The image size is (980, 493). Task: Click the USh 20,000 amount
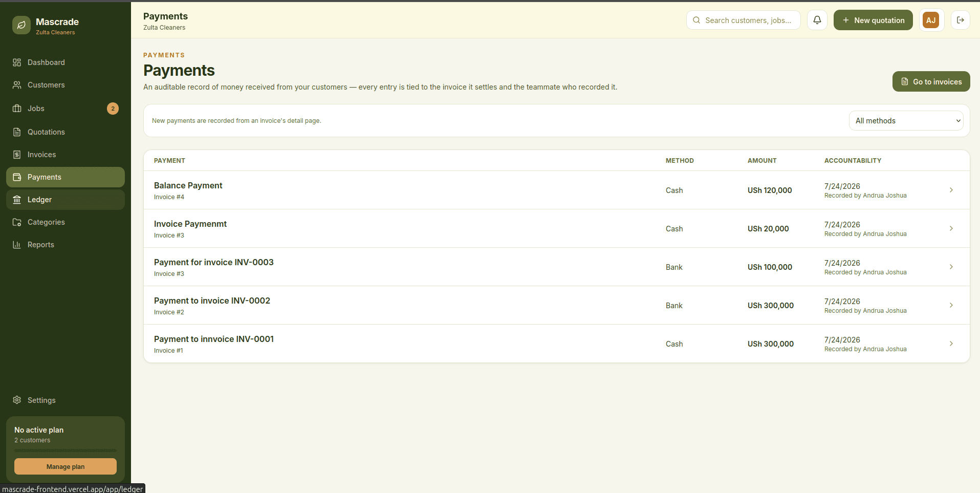click(768, 229)
